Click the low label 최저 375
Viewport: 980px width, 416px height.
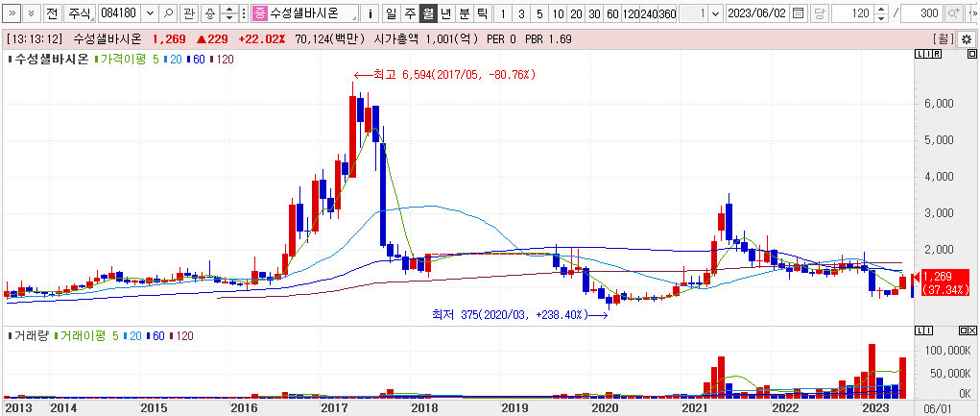[x=519, y=315]
